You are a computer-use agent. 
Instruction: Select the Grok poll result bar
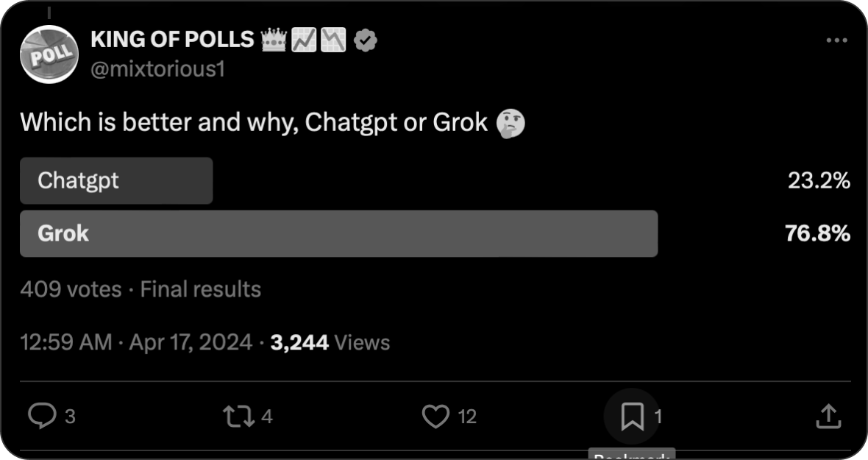tap(338, 233)
